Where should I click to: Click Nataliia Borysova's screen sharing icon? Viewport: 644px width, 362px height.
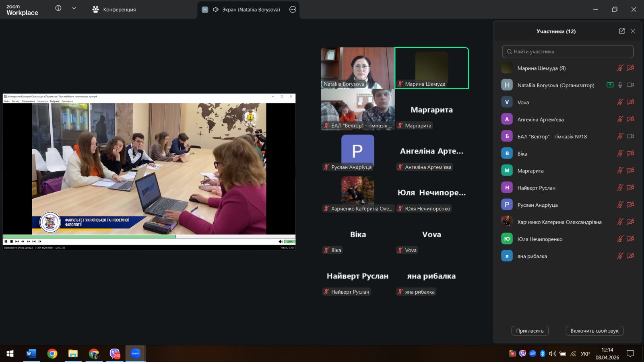(610, 85)
